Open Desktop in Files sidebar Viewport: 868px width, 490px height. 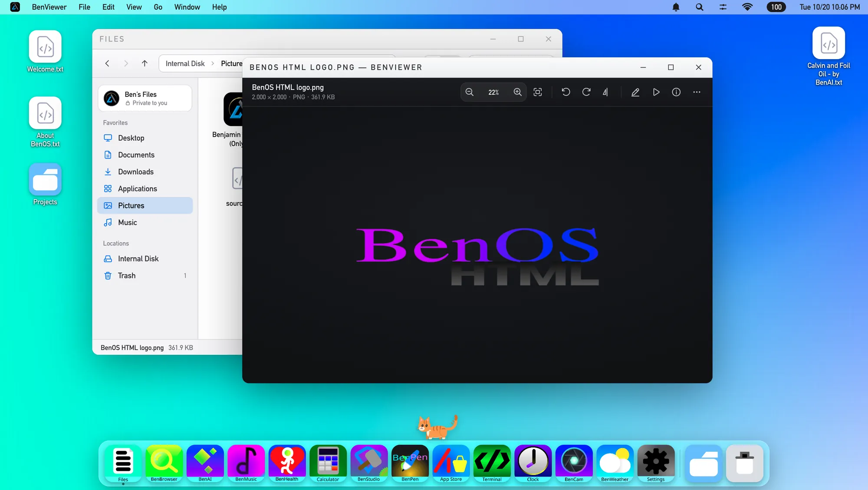point(145,138)
